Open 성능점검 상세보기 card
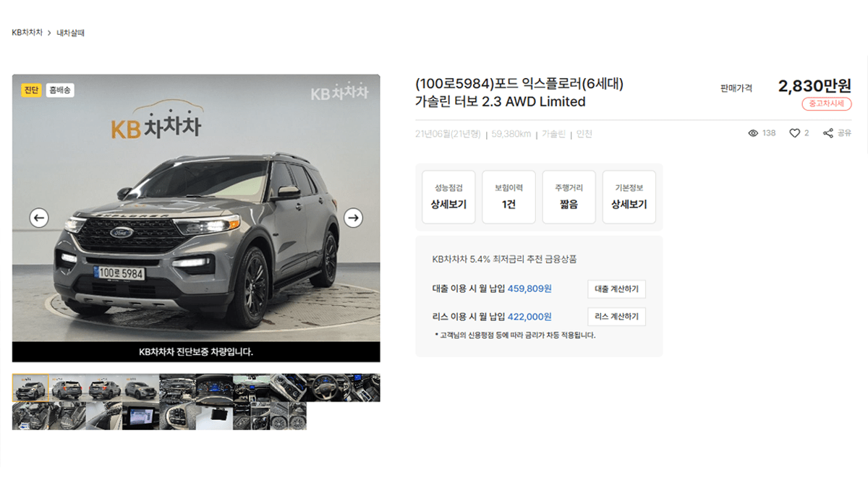868x488 pixels. (448, 197)
